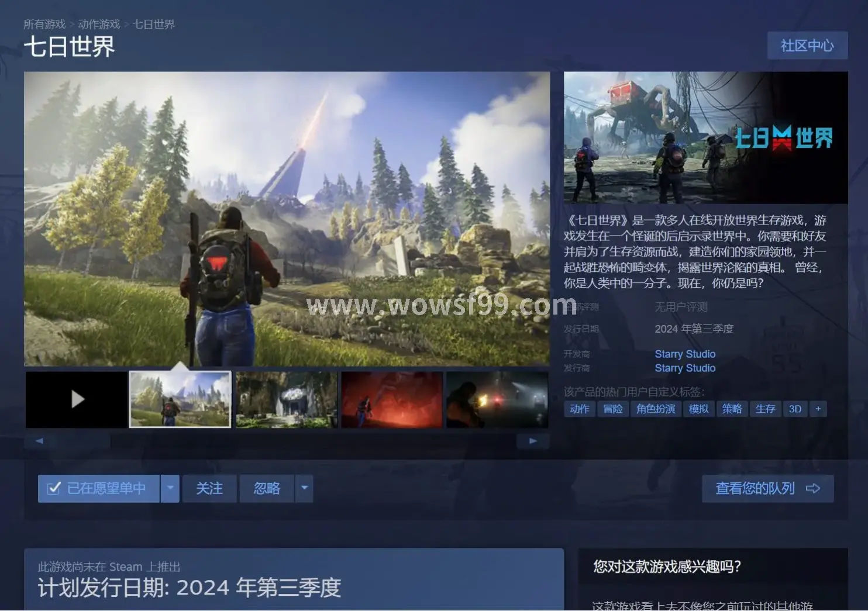Open the wishlist options dropdown arrow

click(x=170, y=489)
